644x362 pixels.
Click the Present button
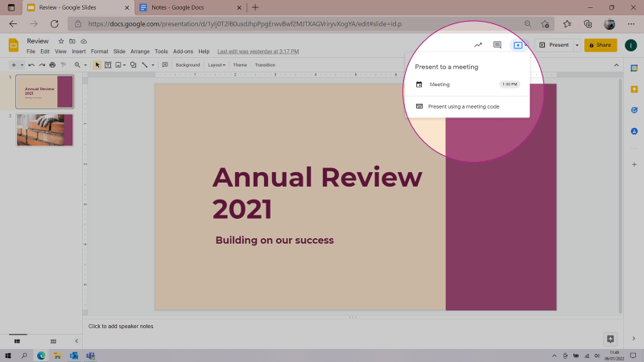click(555, 45)
